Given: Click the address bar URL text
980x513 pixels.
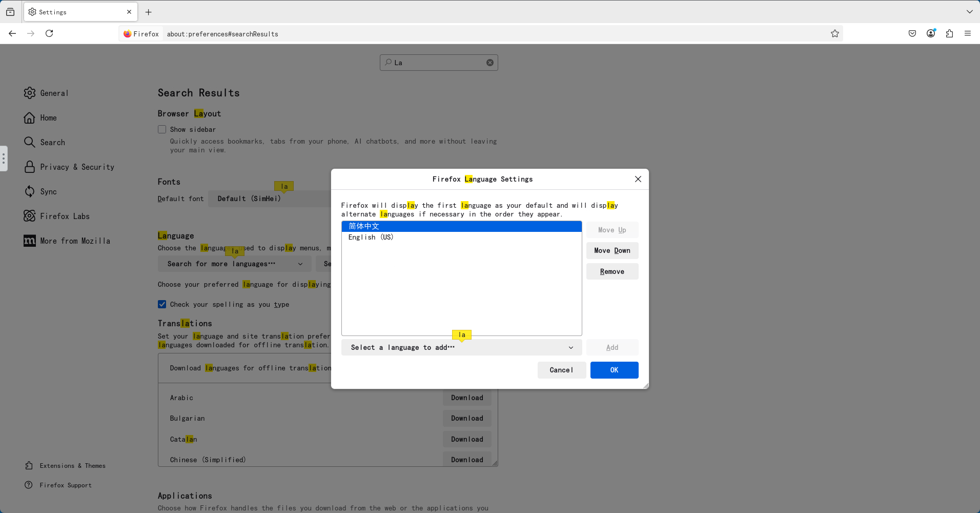Looking at the screenshot, I should (x=222, y=34).
